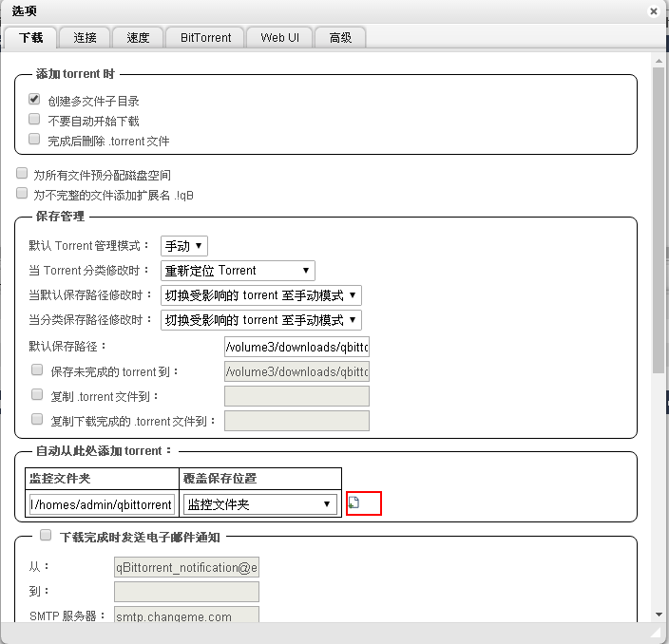The width and height of the screenshot is (669, 644).
Task: Enable 下载完成时发送电子邮件通知 checkbox
Action: (46, 535)
